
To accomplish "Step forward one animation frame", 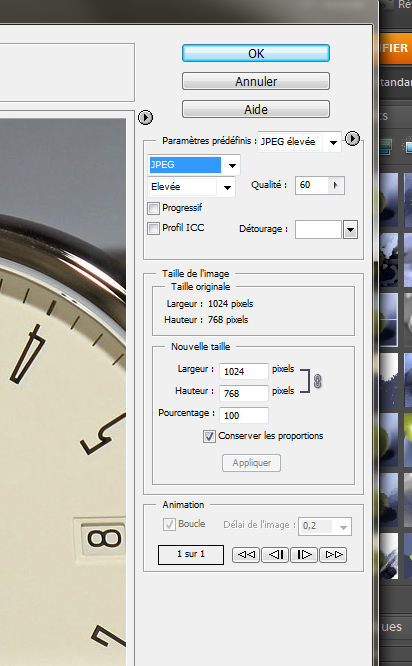I will click(x=304, y=555).
